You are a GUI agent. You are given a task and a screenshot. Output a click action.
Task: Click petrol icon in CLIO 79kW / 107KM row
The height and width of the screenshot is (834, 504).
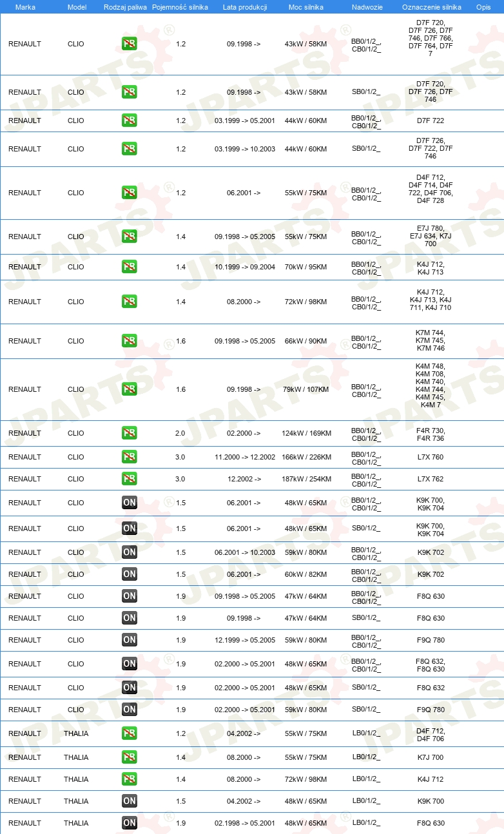coord(130,389)
